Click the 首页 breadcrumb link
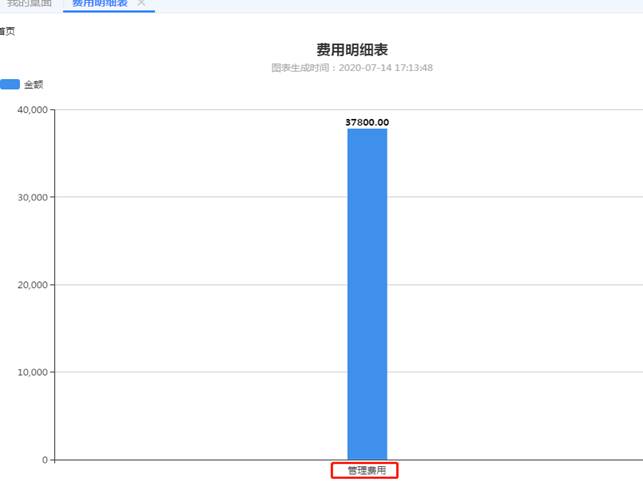 coord(8,31)
